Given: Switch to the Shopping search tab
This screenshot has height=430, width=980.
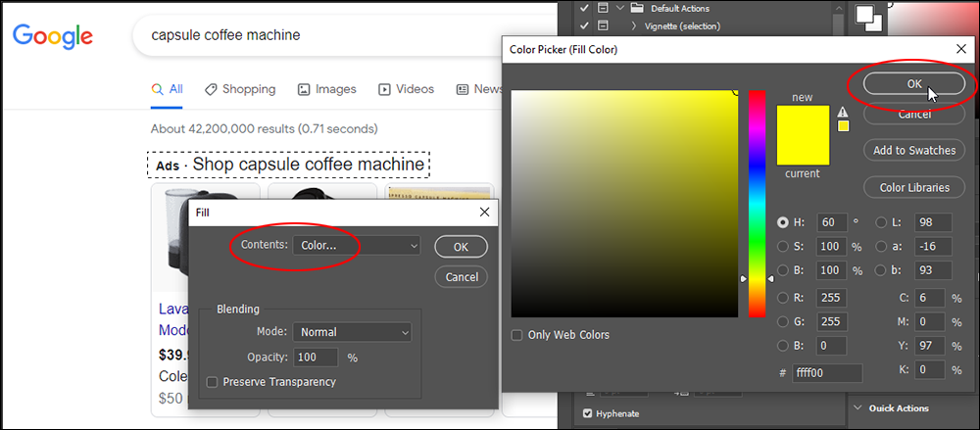Looking at the screenshot, I should (x=240, y=89).
